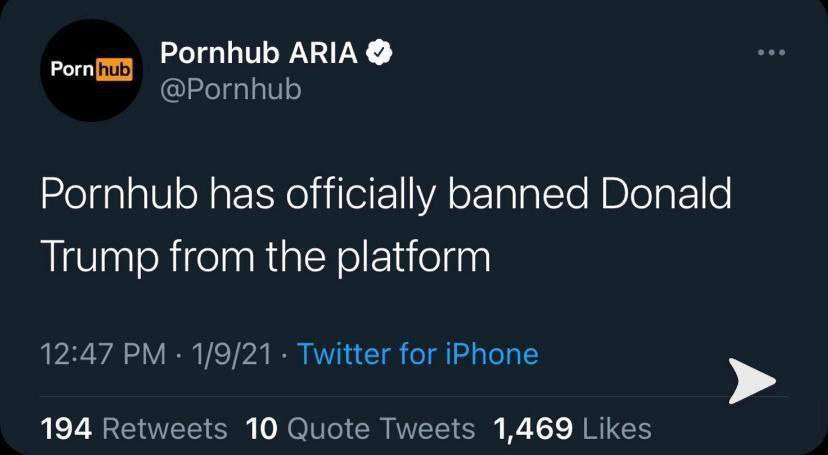Tap the white arrow icon
This screenshot has height=455, width=828.
[751, 381]
